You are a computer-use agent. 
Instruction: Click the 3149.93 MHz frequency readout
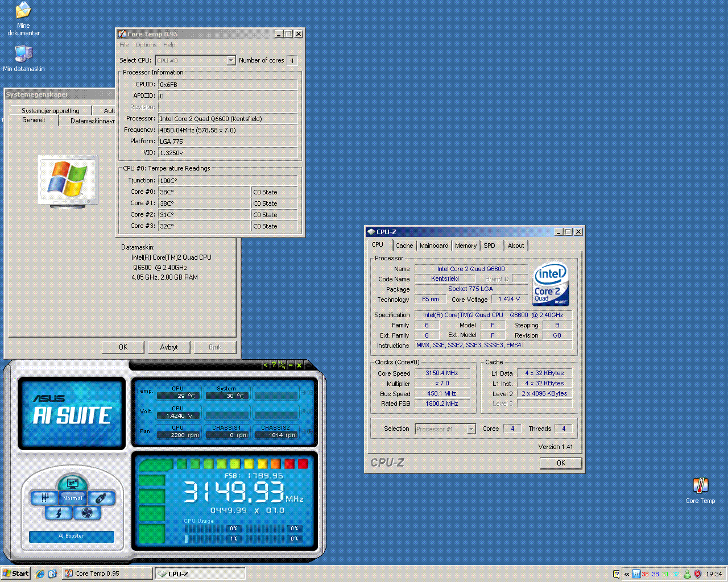pyautogui.click(x=242, y=492)
